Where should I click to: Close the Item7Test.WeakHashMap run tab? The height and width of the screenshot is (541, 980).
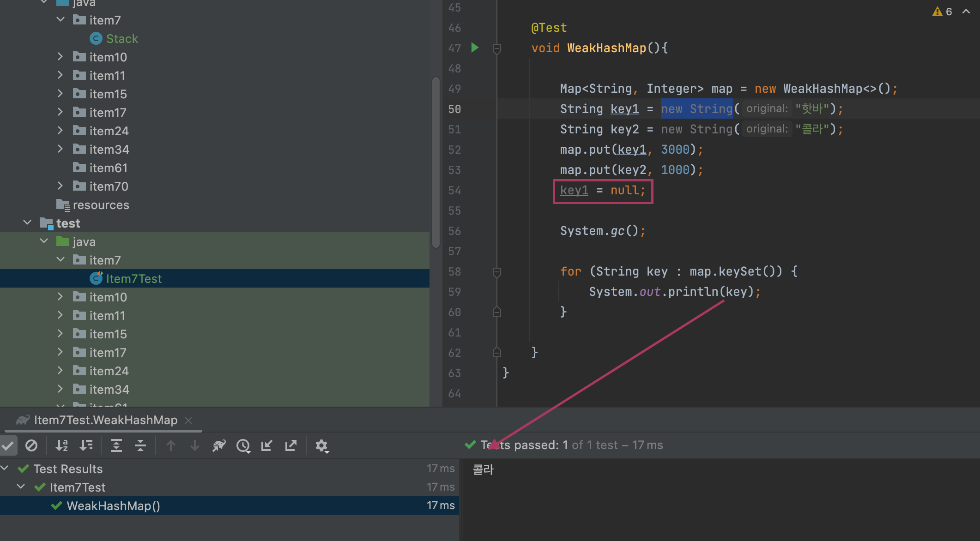click(188, 420)
